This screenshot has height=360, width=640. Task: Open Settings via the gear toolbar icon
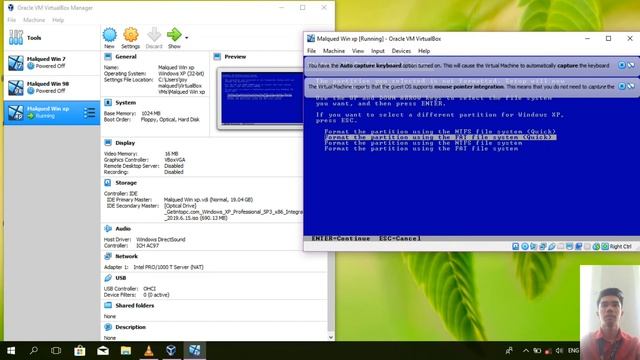131,35
